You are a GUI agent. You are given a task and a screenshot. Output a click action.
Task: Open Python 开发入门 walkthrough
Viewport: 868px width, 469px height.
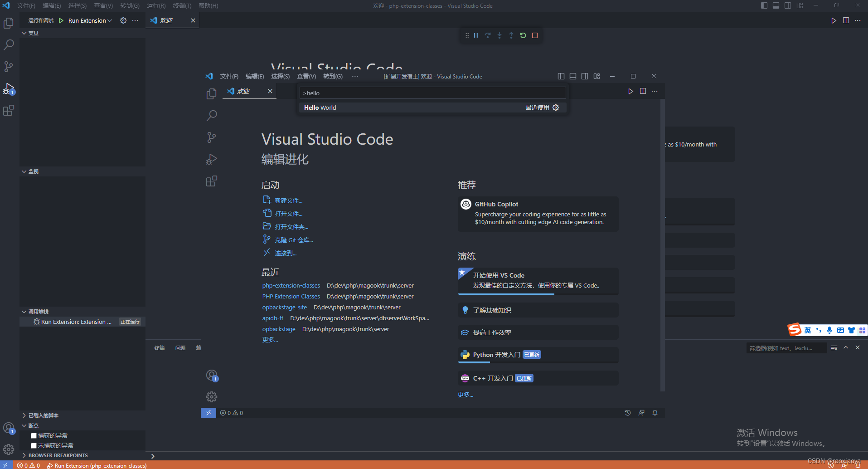(538, 355)
